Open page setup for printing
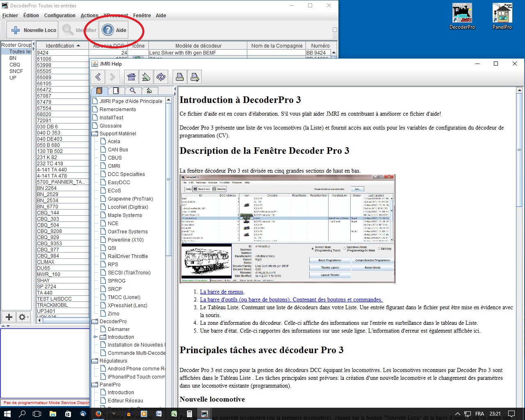525x420 pixels. [194, 77]
